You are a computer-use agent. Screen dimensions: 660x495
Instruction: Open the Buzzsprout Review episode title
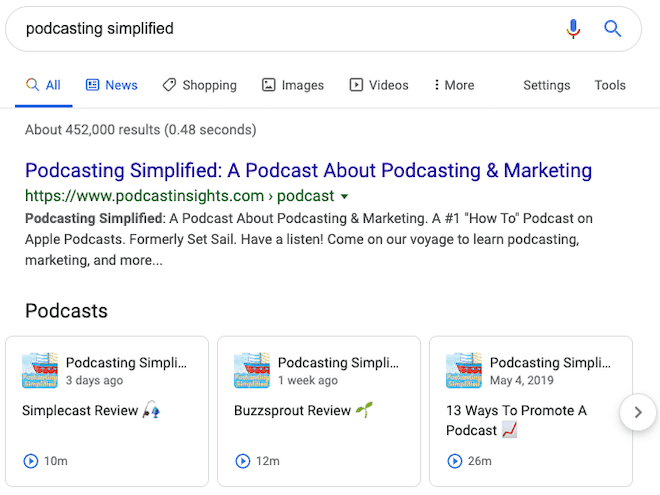pyautogui.click(x=303, y=410)
